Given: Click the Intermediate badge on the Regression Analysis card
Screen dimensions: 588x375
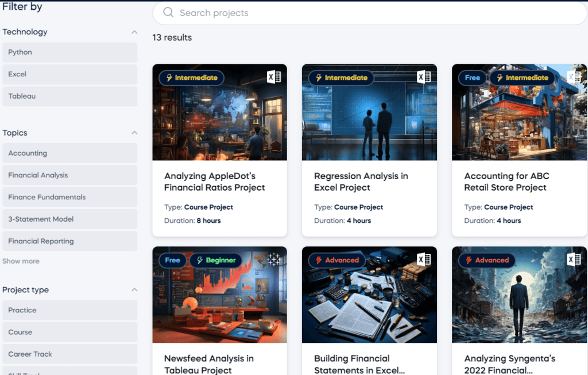Looking at the screenshot, I should (341, 78).
